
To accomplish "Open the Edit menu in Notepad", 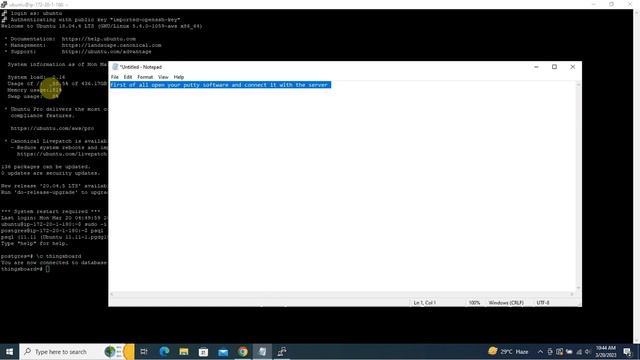I will point(128,77).
